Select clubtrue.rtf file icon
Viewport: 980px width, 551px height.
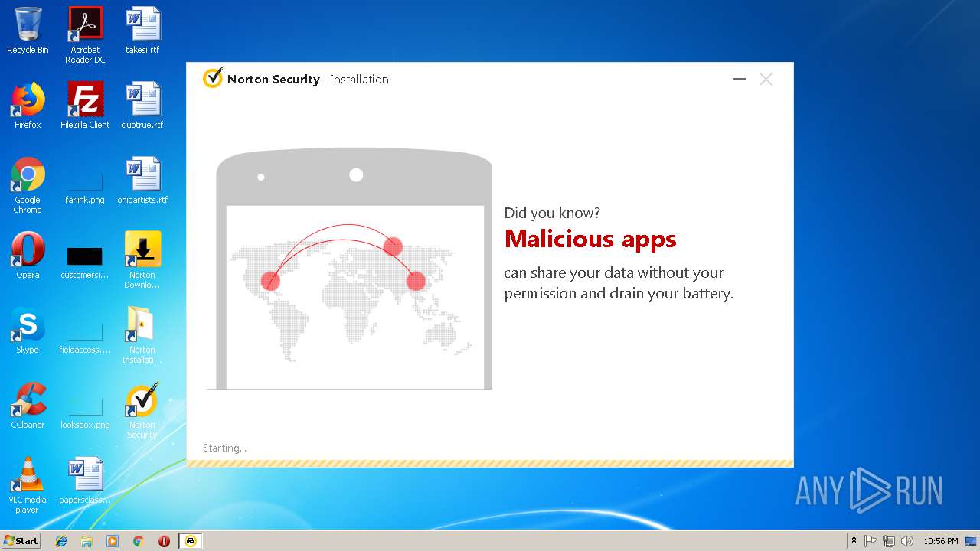click(x=142, y=106)
